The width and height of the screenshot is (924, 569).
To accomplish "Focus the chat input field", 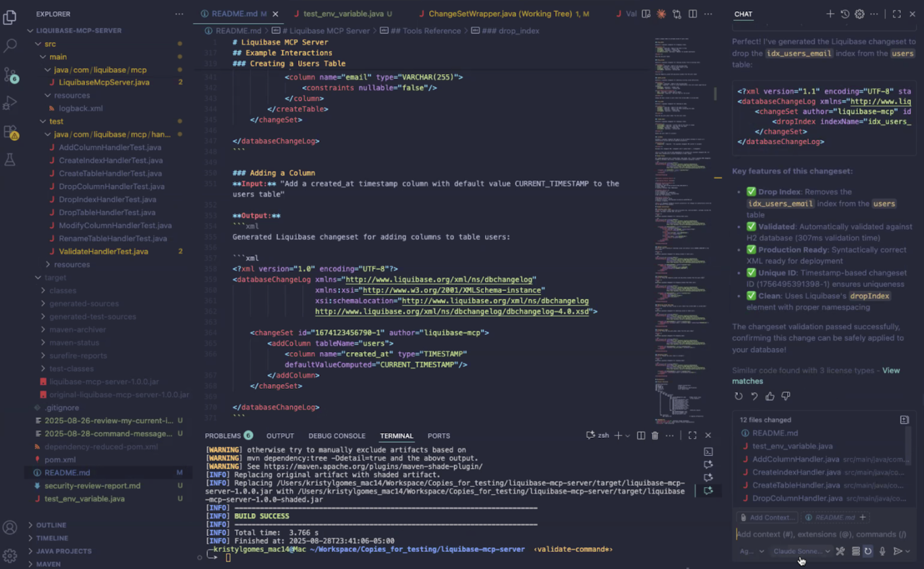I will (823, 534).
